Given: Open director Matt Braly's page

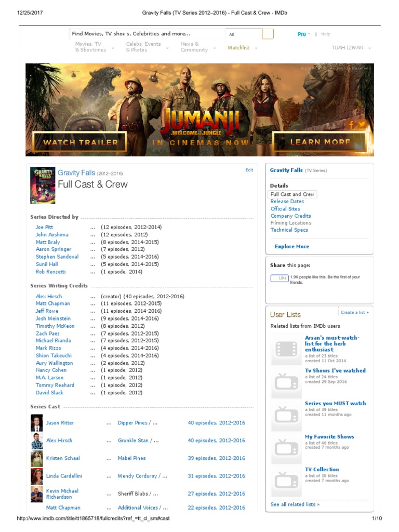Looking at the screenshot, I should point(48,242).
